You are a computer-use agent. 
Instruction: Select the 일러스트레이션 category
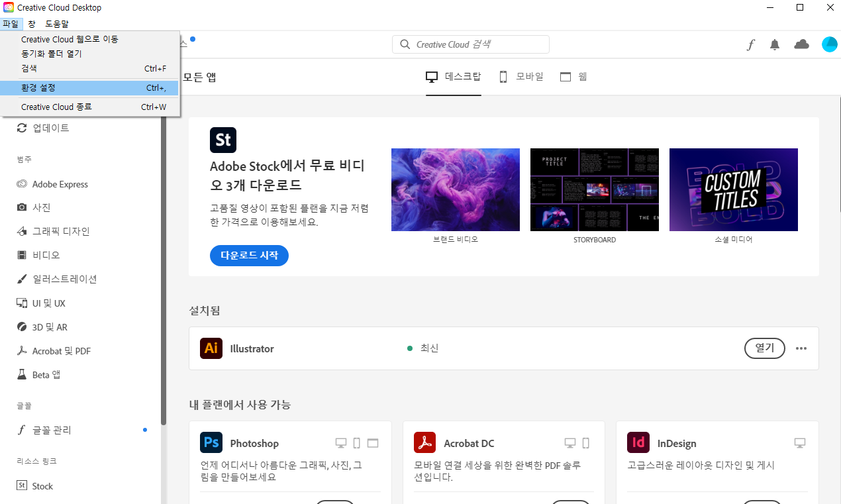click(x=56, y=279)
